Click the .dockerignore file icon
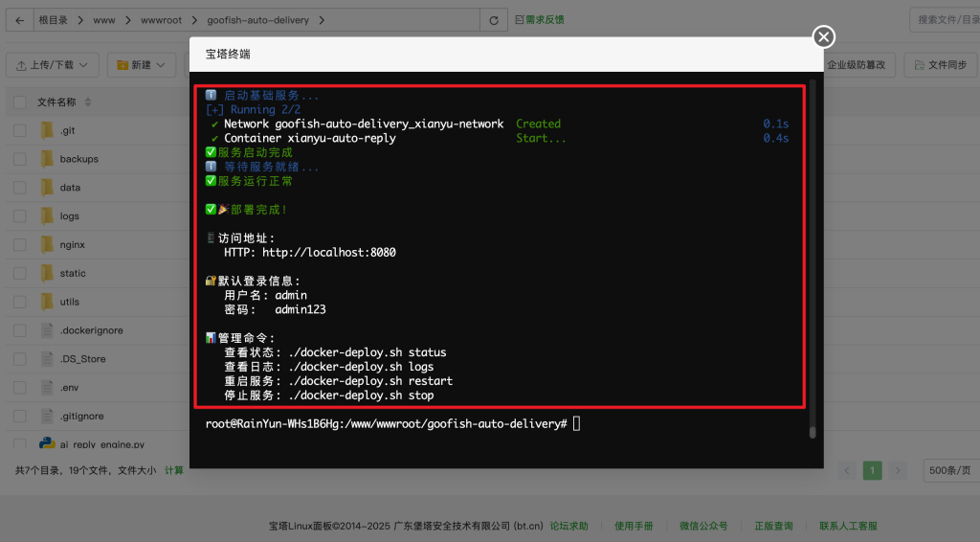Viewport: 980px width, 542px height. click(47, 330)
